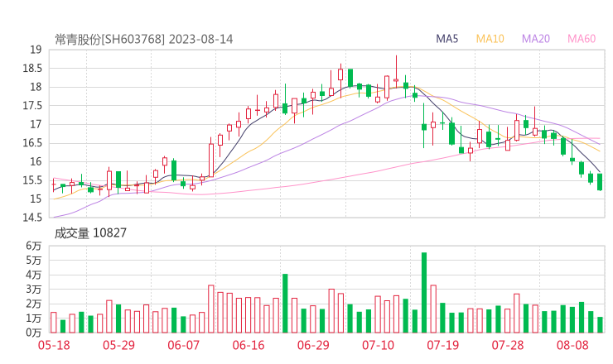Click the 3万 volume axis label
Image resolution: width=613 pixels, height=364 pixels.
pyautogui.click(x=34, y=290)
